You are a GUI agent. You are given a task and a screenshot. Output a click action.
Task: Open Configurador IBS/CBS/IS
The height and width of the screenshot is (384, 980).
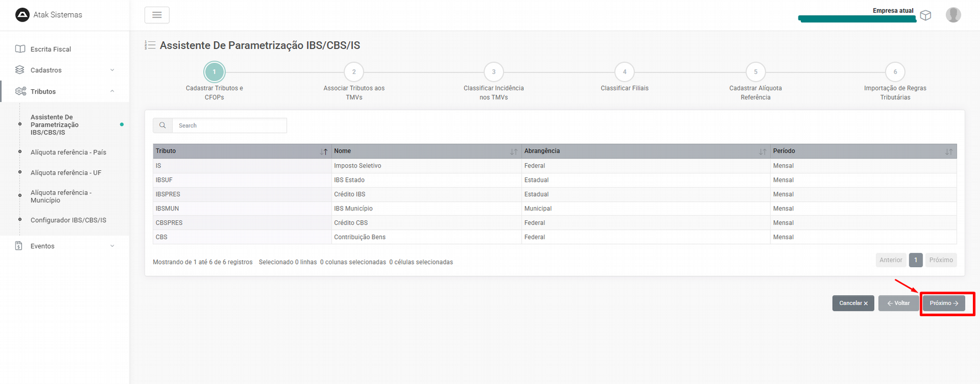[68, 220]
